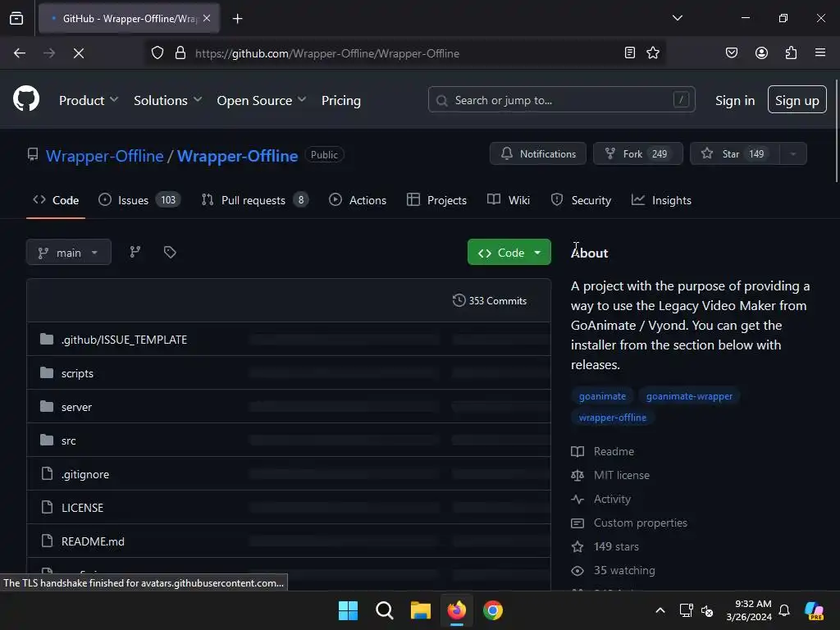
Task: Open the README.md file
Action: point(93,541)
